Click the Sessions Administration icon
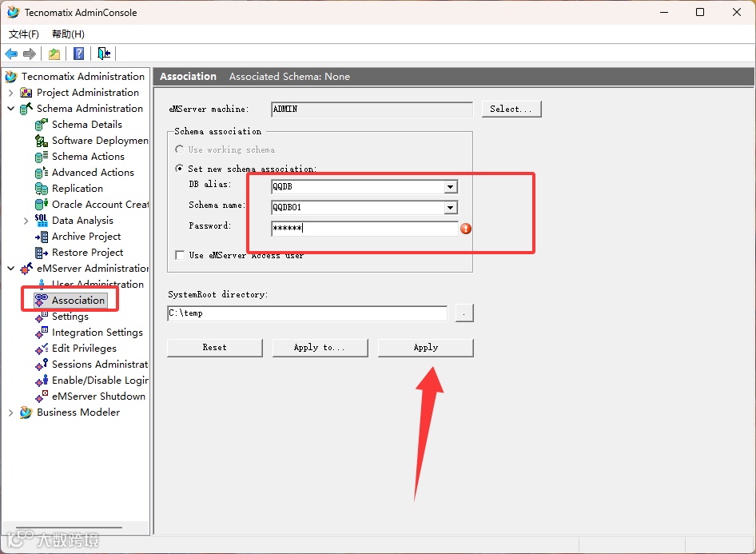756x554 pixels. pos(42,365)
